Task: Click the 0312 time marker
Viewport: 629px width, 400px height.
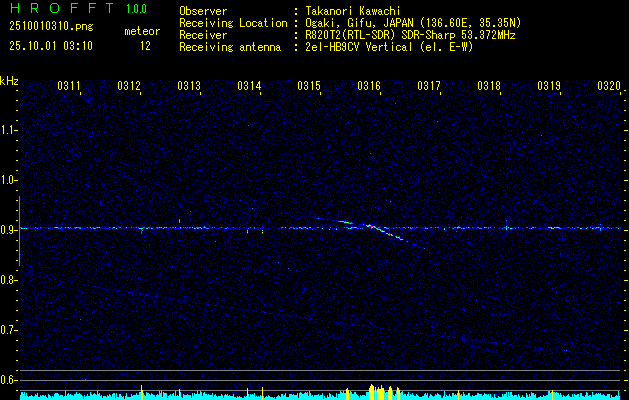Action: click(x=129, y=85)
